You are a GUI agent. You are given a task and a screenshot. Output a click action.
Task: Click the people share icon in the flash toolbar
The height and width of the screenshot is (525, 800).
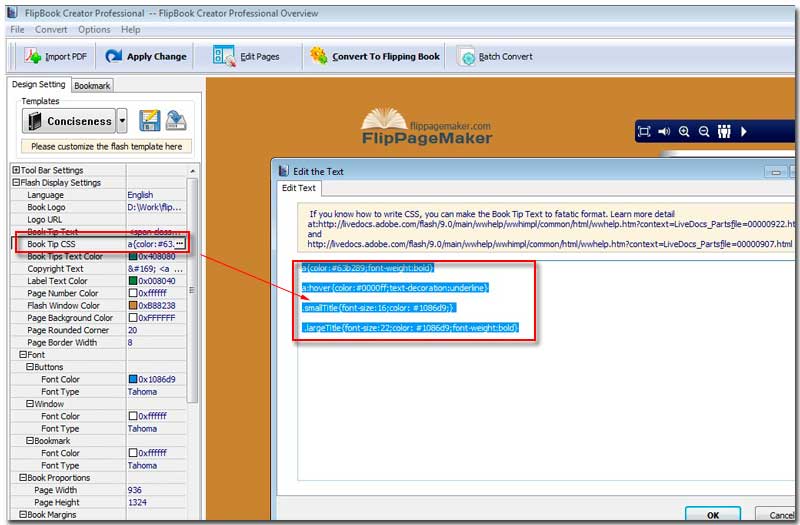724,132
